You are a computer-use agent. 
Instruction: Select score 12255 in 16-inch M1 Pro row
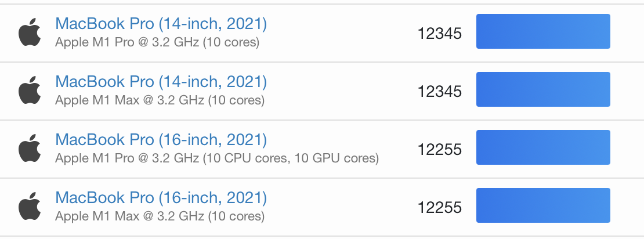(439, 150)
